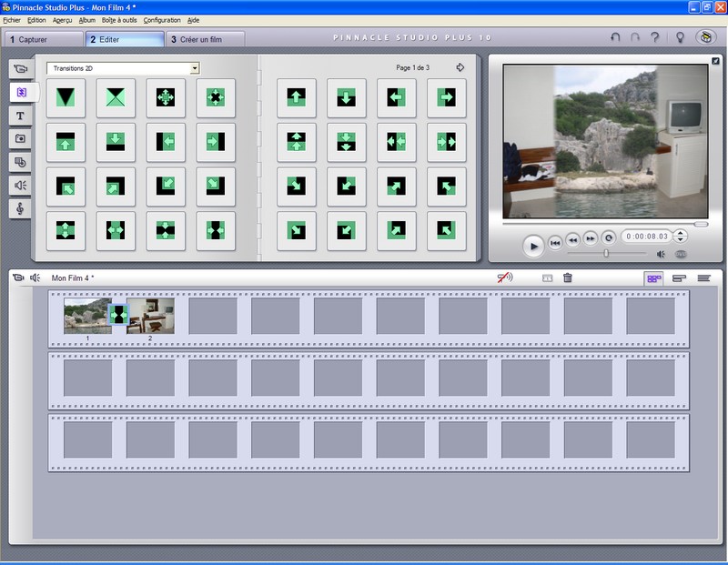Open the sound effects album tab
This screenshot has width=728, height=565.
(x=20, y=186)
